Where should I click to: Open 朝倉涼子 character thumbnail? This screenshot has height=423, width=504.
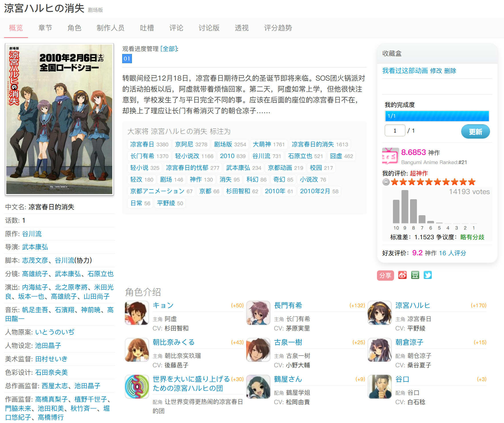tap(379, 350)
